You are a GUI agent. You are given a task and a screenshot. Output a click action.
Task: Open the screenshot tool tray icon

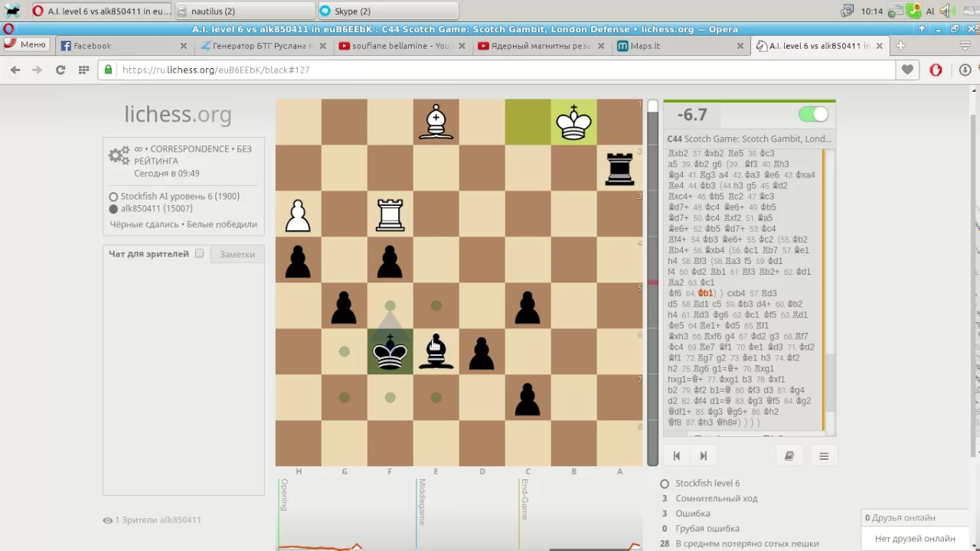[847, 11]
